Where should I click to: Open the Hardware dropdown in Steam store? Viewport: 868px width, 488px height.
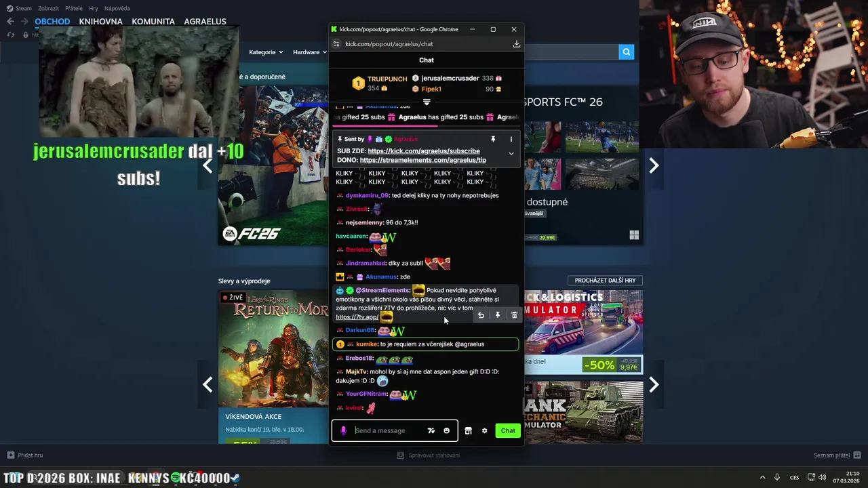[309, 52]
